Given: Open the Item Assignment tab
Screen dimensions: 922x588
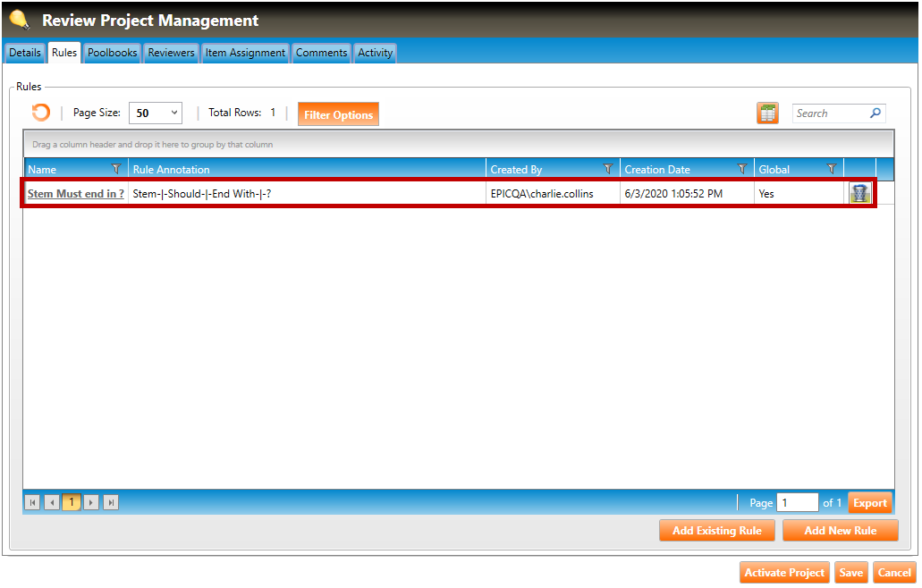Looking at the screenshot, I should tap(245, 53).
